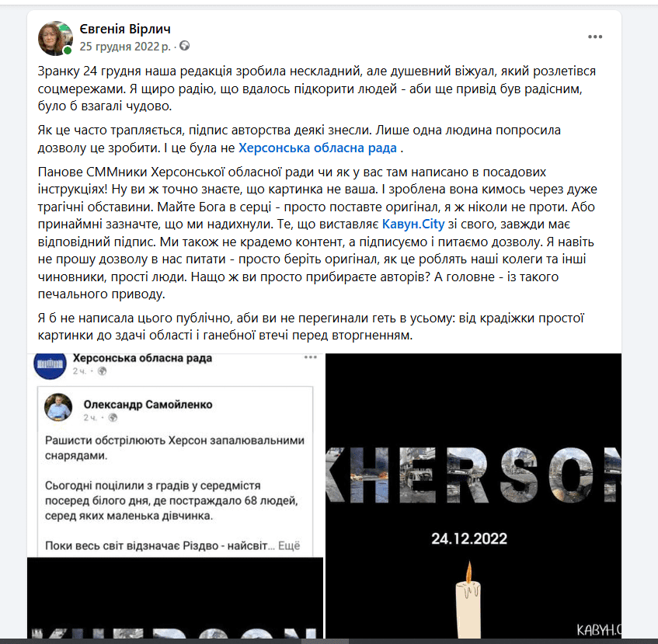Click Олександр Самойленко name in embedded post
Screen dimensions: 658x644
pos(148,405)
